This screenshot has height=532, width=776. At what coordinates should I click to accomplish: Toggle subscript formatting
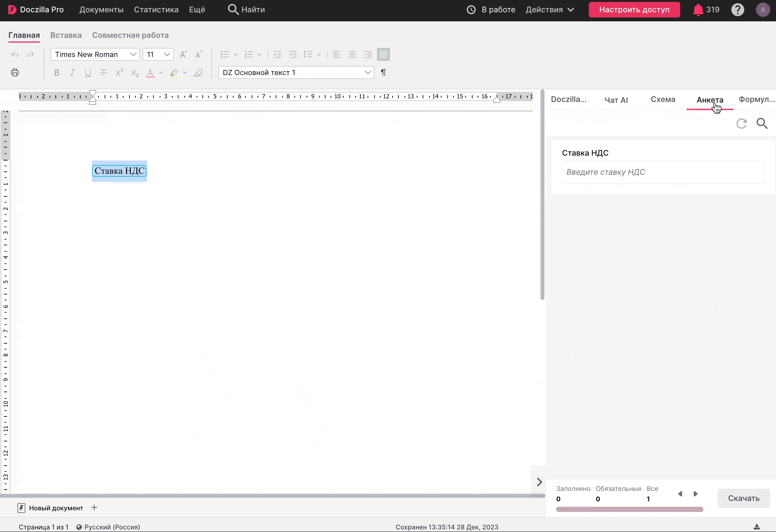pyautogui.click(x=135, y=73)
